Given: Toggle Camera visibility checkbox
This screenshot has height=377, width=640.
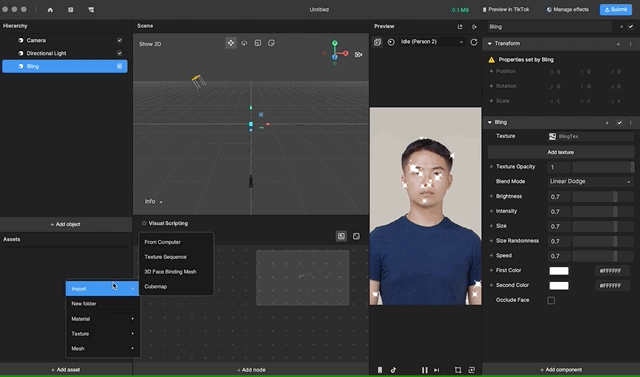Looking at the screenshot, I should [x=120, y=40].
